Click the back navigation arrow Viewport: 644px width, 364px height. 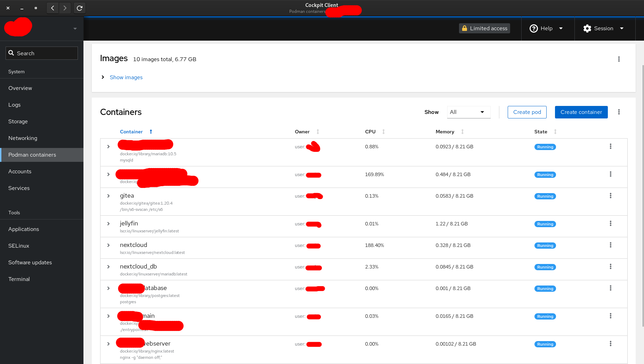pos(53,8)
